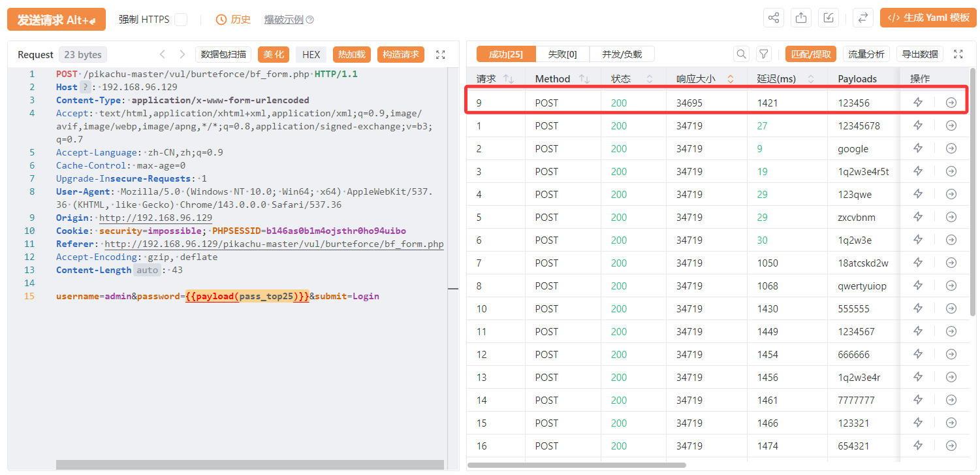The image size is (980, 475).
Task: Click the search magnifier icon above the results table
Action: point(741,54)
